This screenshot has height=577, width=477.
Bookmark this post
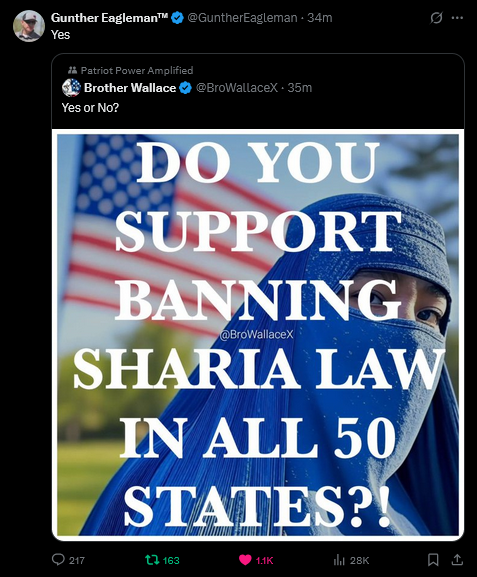[433, 560]
